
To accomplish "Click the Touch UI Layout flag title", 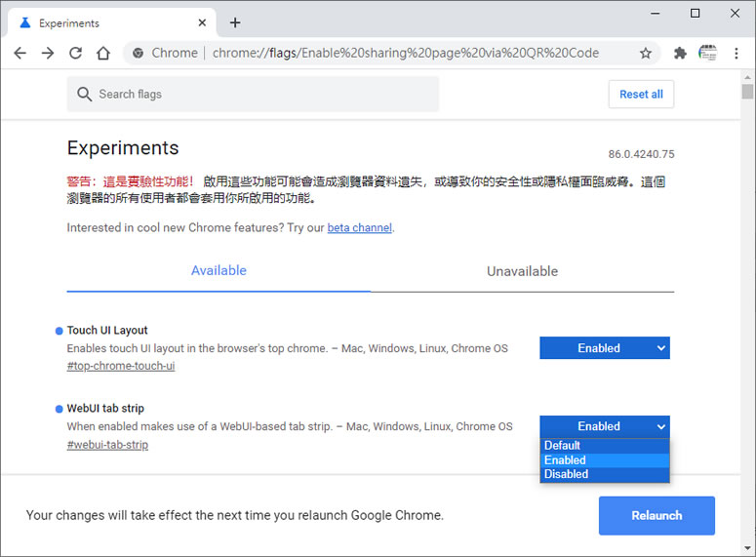I will 107,331.
